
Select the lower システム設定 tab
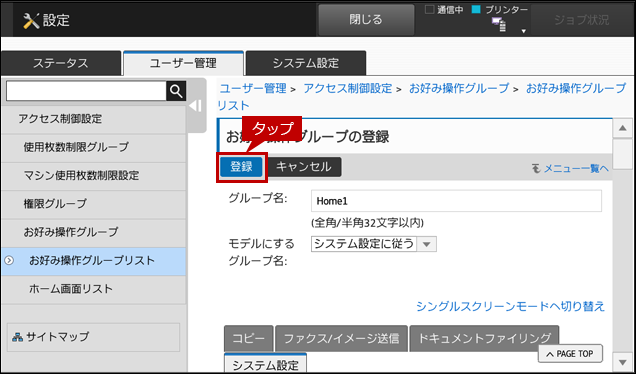pos(265,364)
